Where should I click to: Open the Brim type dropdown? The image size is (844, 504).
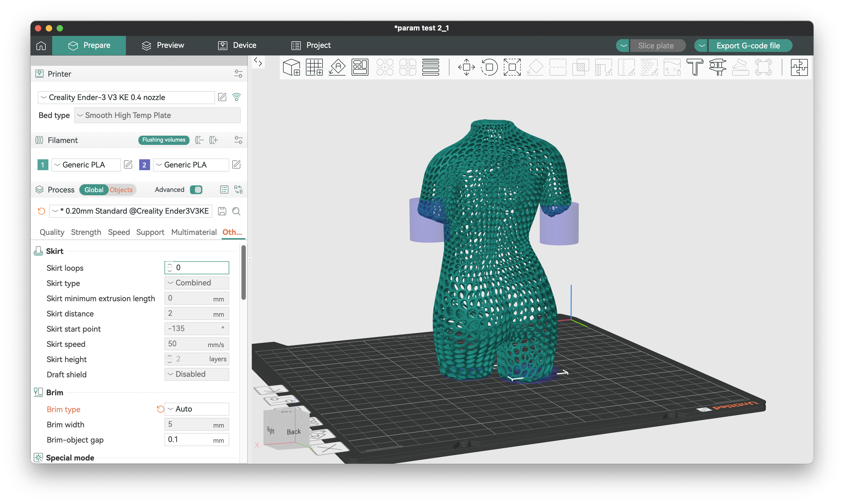[x=197, y=409]
